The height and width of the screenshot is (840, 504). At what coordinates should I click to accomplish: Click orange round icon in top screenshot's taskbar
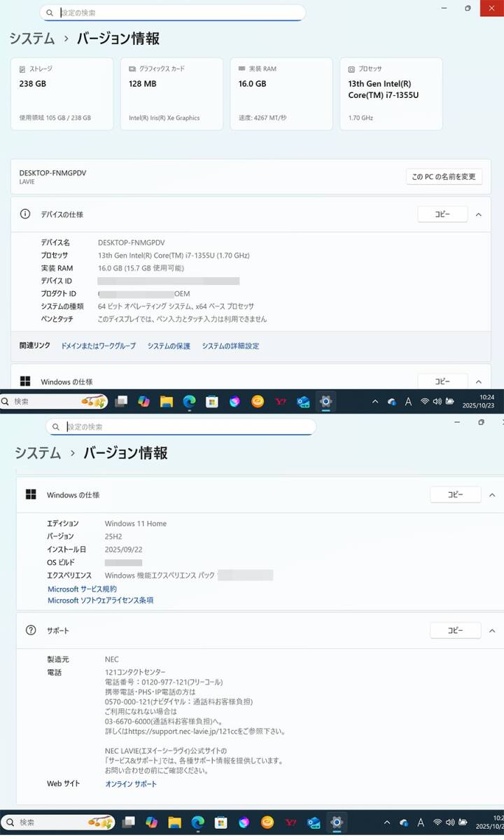258,402
